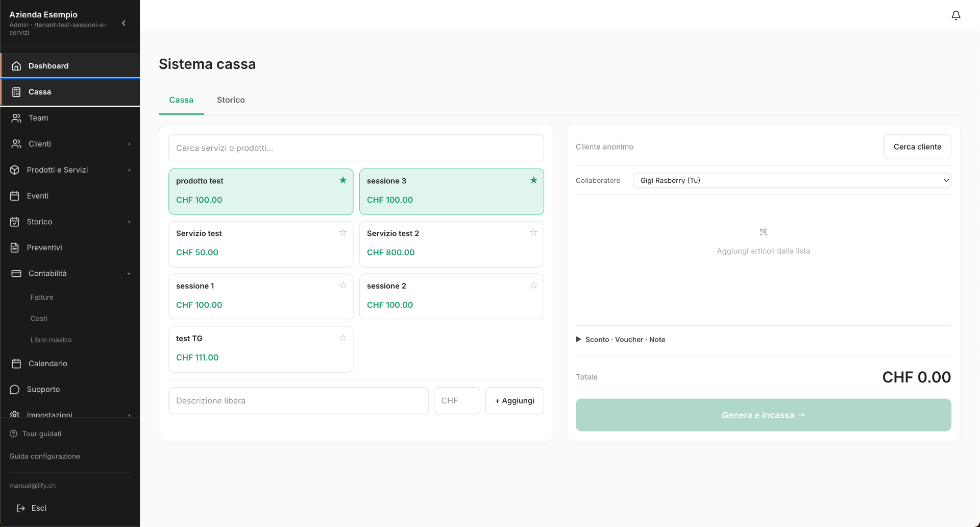Click the + Aggiungi button

pyautogui.click(x=514, y=401)
